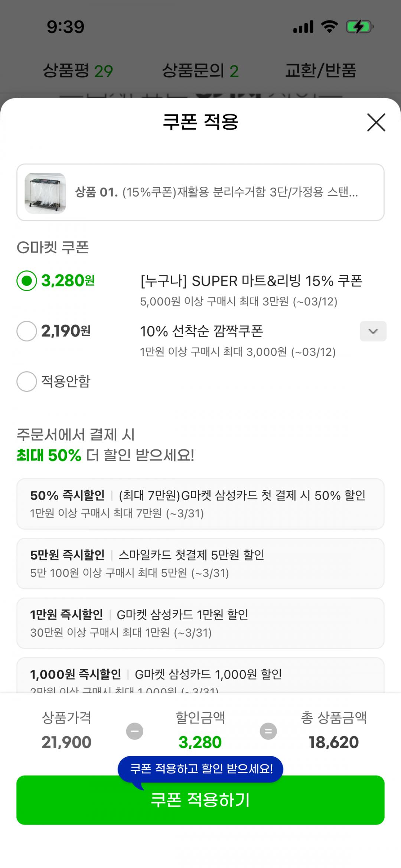
Task: Tap the 쿠폰 적용하기 button
Action: 200,800
